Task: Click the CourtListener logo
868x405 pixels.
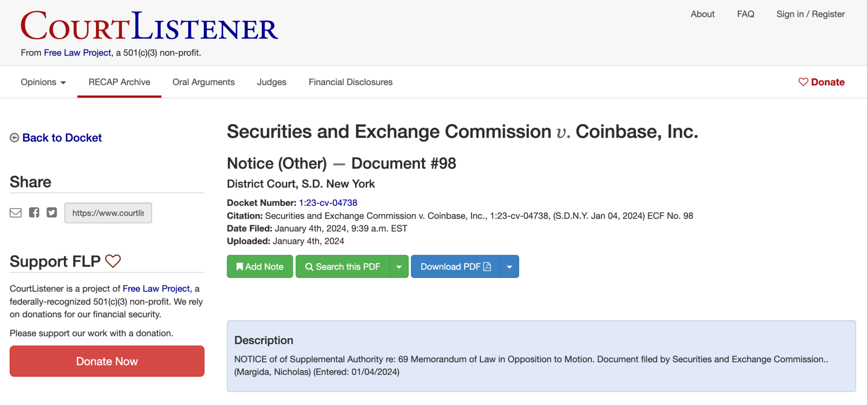Action: [149, 26]
